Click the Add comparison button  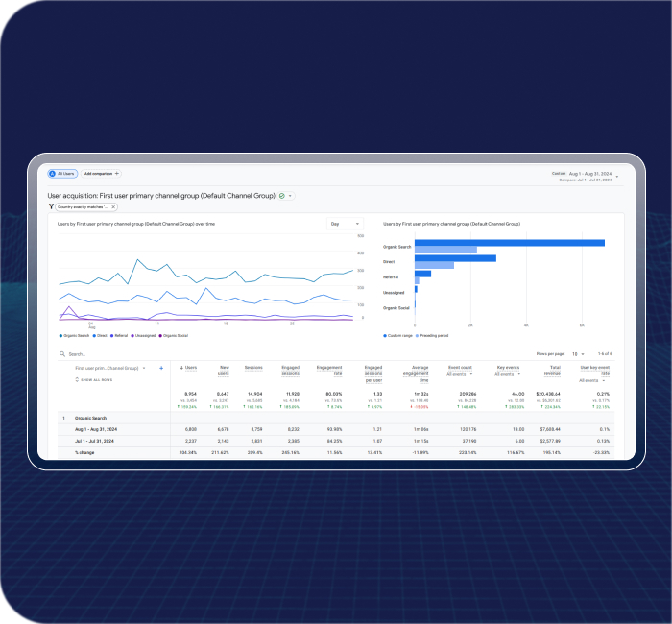point(99,174)
